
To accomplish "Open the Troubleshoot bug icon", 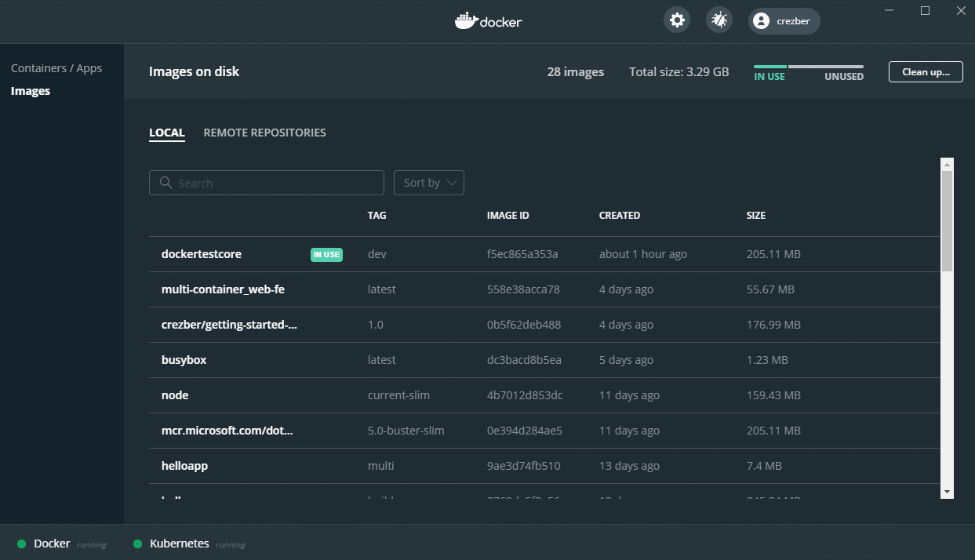I will [x=719, y=20].
